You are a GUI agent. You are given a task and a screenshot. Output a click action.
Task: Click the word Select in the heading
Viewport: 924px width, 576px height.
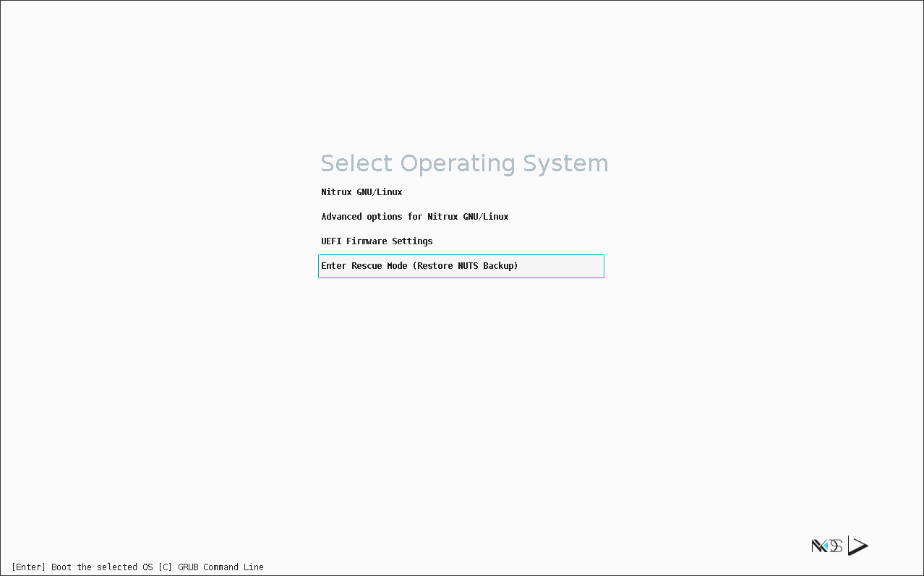[x=357, y=163]
